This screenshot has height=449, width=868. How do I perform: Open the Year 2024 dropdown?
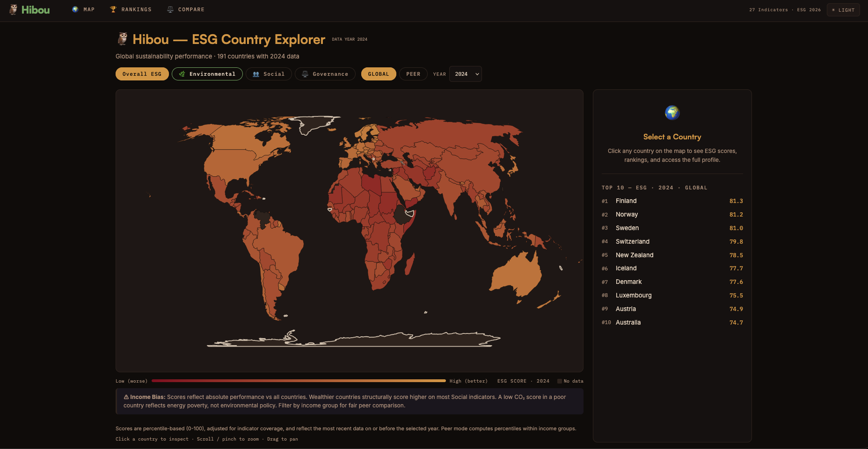coord(465,74)
